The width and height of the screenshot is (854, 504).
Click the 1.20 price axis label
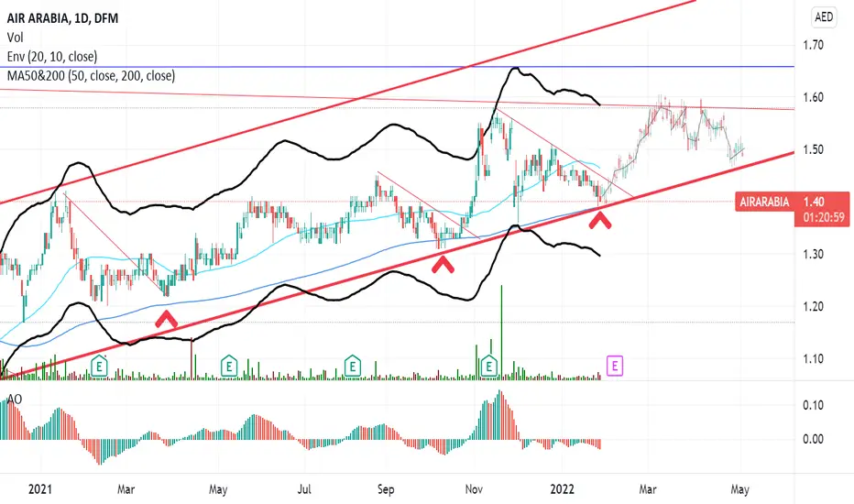[813, 306]
